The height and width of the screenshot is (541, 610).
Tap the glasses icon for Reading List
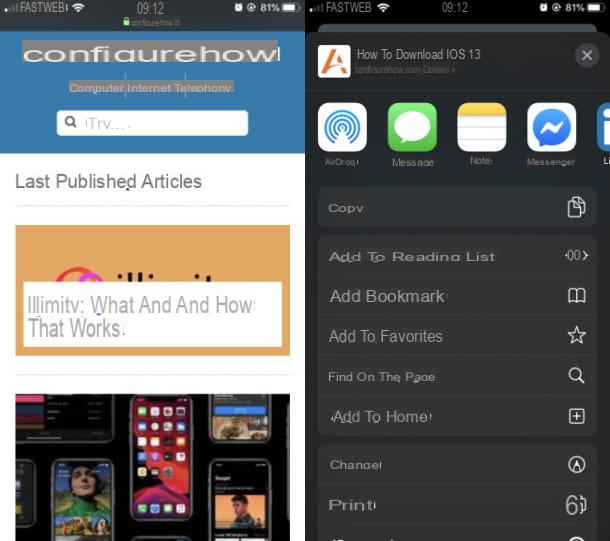coord(576,256)
